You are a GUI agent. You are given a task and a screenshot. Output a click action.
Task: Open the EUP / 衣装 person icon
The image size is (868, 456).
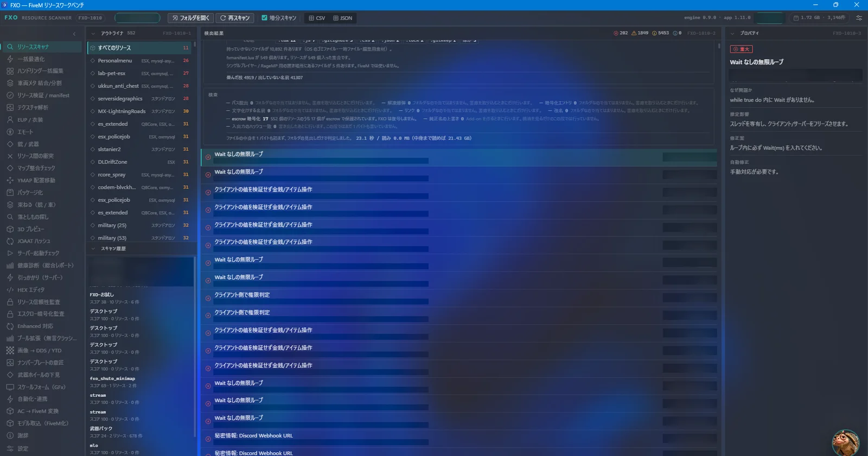pyautogui.click(x=10, y=119)
